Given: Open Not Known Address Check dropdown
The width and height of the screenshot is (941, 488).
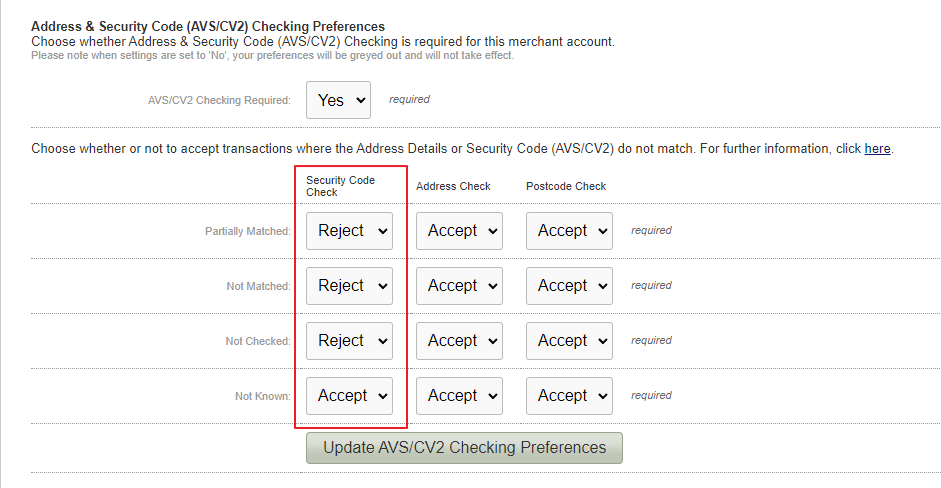Looking at the screenshot, I should coord(459,396).
